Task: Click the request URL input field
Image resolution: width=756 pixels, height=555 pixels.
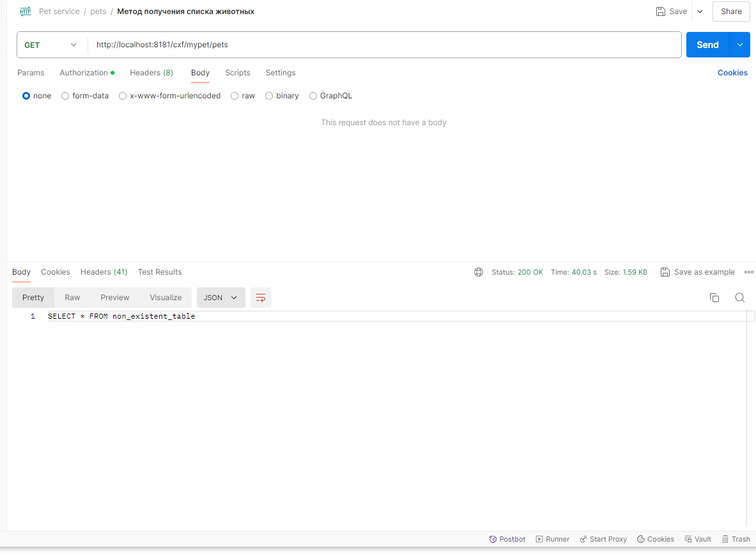Action: click(383, 45)
